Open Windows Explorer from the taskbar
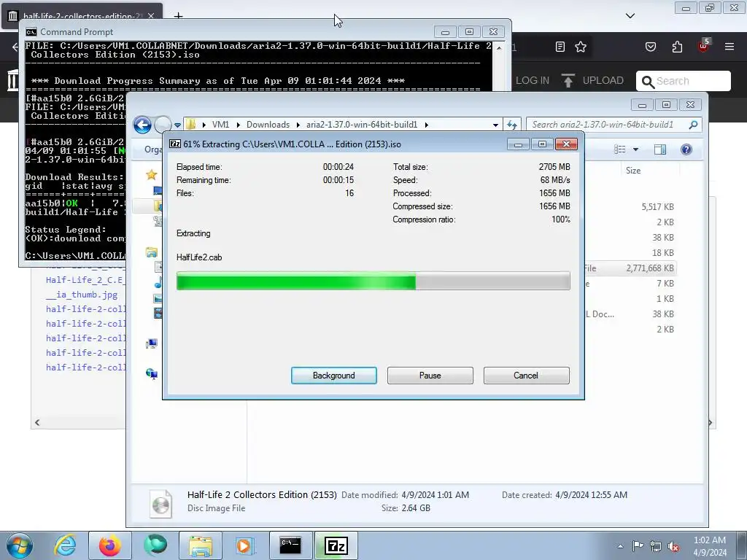This screenshot has width=747, height=560. pos(201,545)
